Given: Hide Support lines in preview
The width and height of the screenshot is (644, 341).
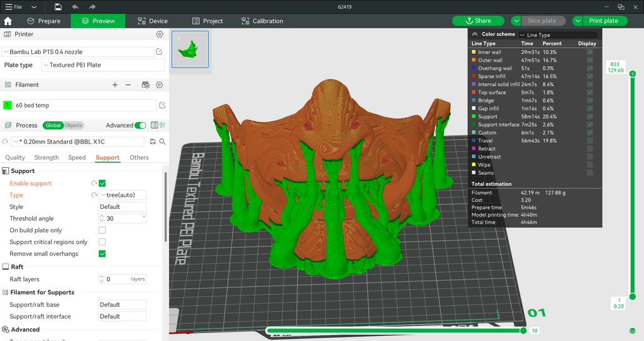Looking at the screenshot, I should [590, 116].
